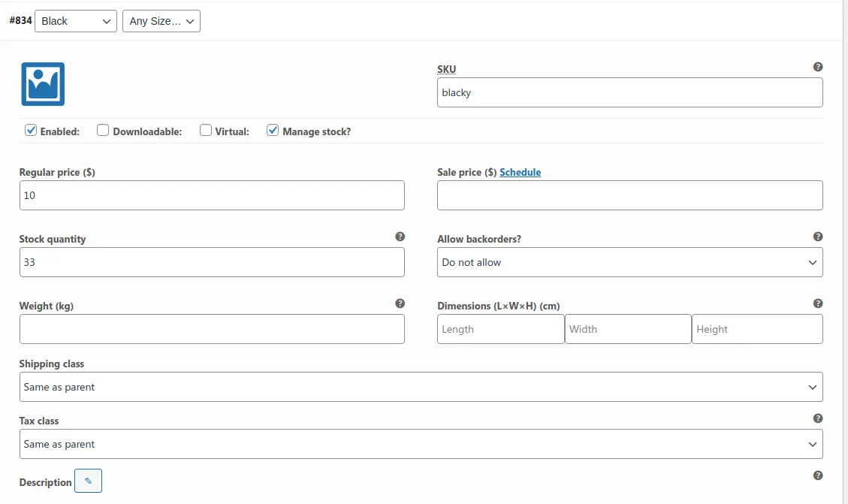Image resolution: width=848 pixels, height=504 pixels.
Task: Open the Allow backorders dropdown
Action: (x=630, y=262)
